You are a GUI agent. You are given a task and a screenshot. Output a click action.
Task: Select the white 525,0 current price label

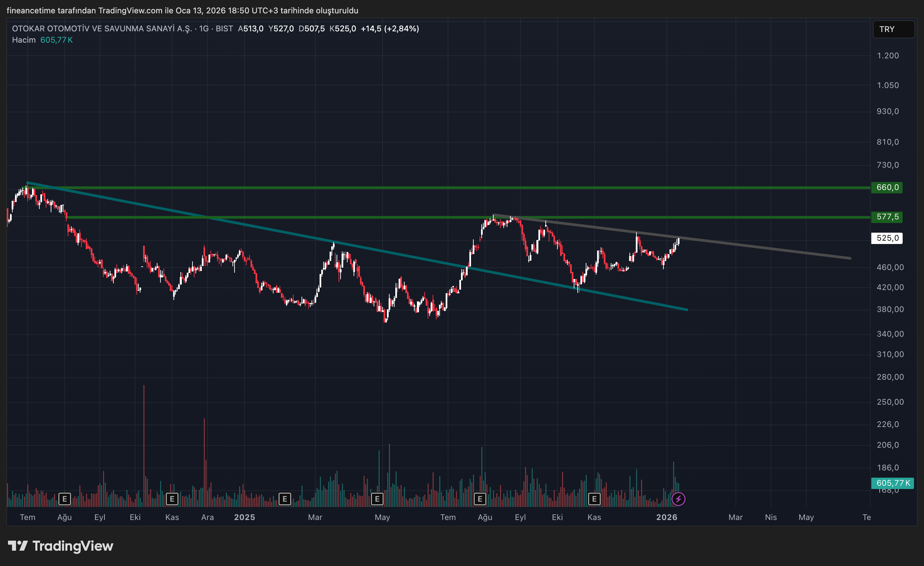[x=887, y=238]
